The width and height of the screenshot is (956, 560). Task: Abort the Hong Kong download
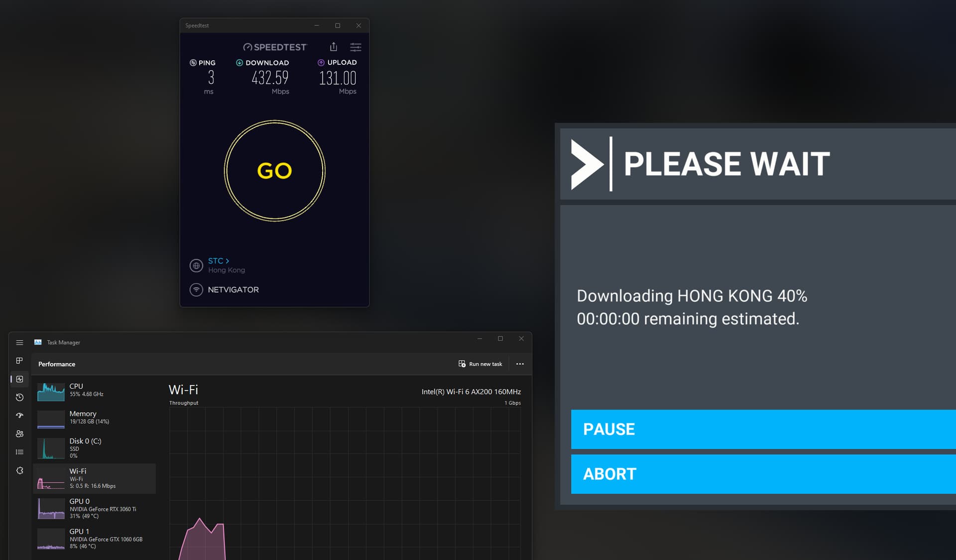pyautogui.click(x=763, y=474)
